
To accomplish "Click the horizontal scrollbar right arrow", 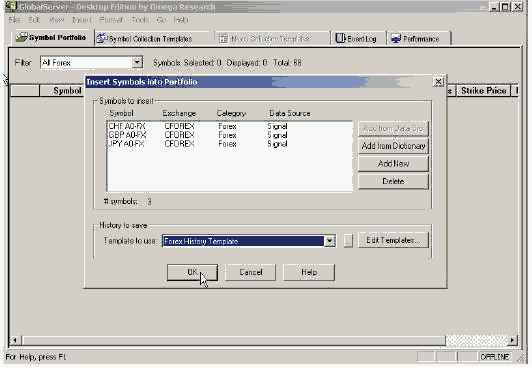I will pos(512,340).
